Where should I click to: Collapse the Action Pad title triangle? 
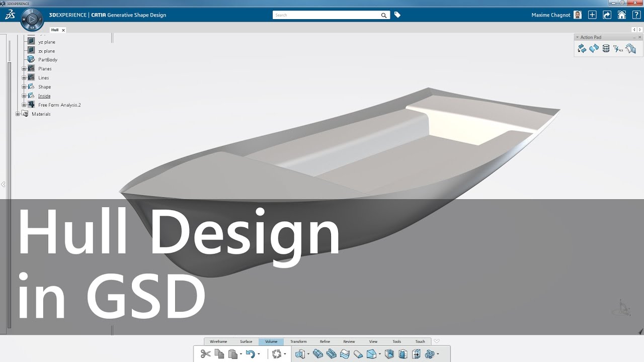point(578,37)
